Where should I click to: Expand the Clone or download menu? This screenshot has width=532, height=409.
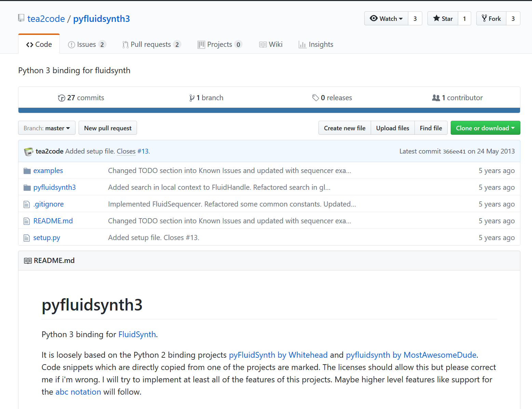tap(485, 128)
